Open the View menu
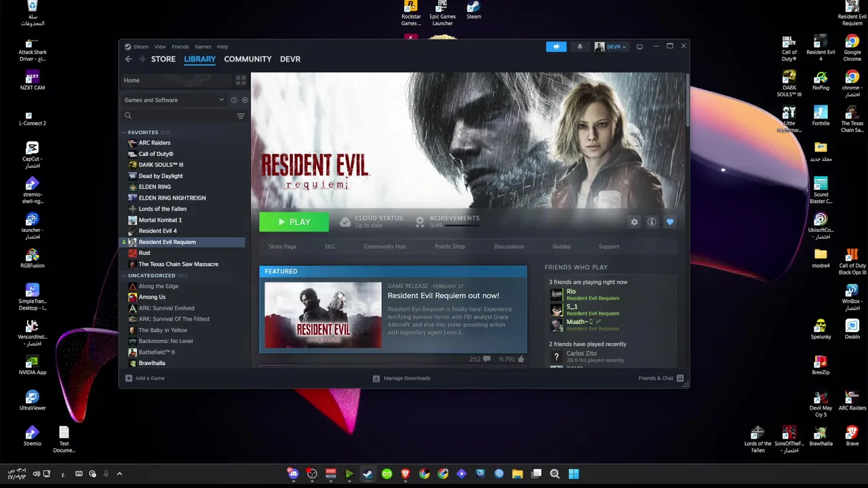Screen dimensions: 868x488 coord(160,47)
